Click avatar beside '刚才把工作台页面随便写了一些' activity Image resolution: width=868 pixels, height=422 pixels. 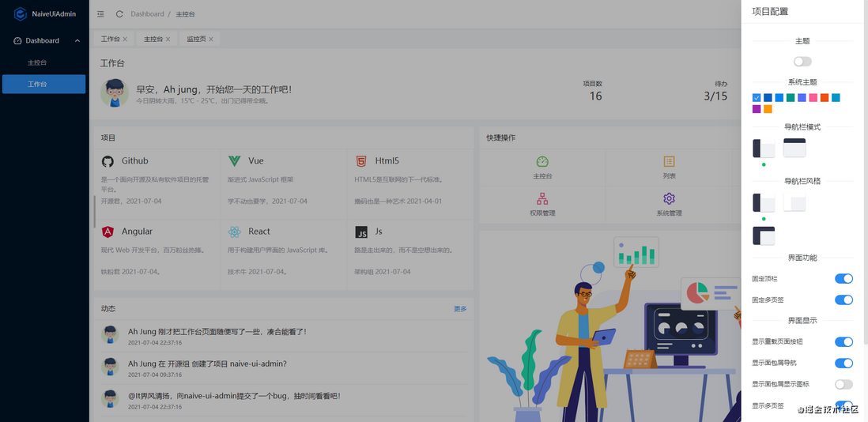click(x=110, y=334)
